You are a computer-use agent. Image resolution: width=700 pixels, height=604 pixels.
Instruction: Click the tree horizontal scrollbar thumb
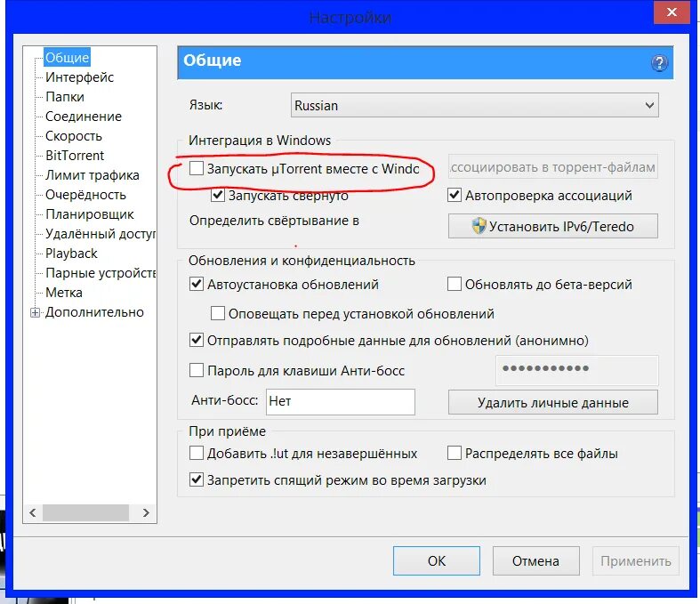coord(85,512)
